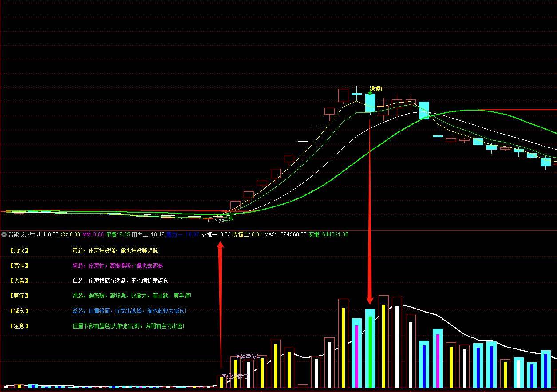Viewport: 557px width, 392px height.
Task: Click the 【莫痒】 legend label
Action: 19,296
